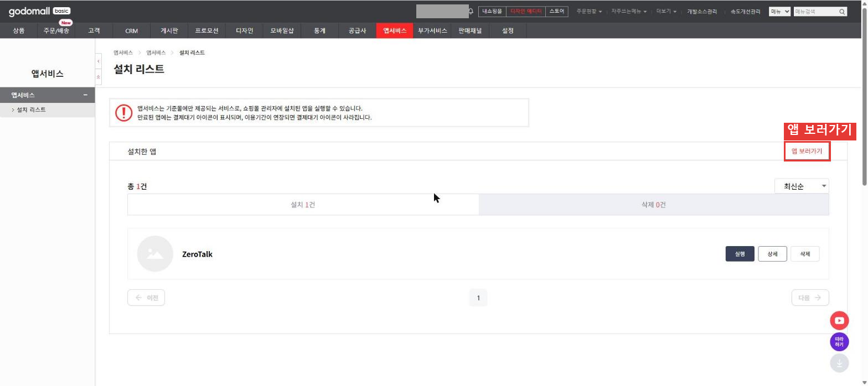Image resolution: width=868 pixels, height=386 pixels.
Task: Open the 모바일샵 menu
Action: click(x=282, y=31)
